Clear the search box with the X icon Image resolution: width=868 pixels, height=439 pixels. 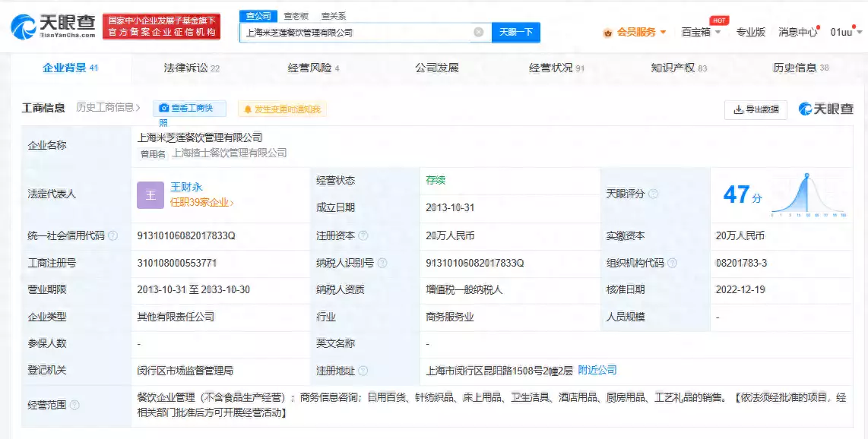[478, 32]
